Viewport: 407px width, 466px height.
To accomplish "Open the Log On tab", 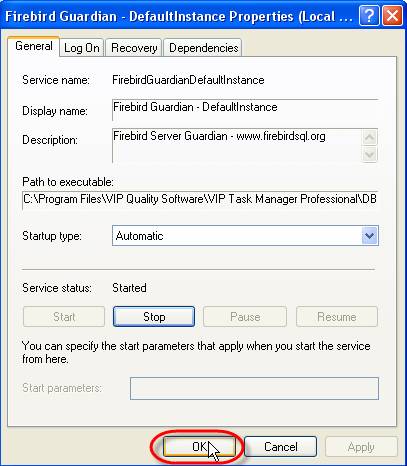I will pyautogui.click(x=82, y=48).
